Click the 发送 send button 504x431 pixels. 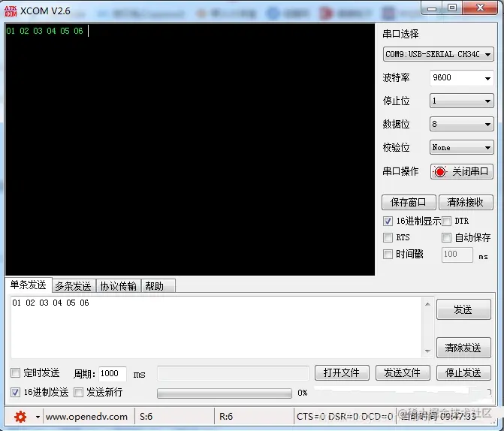463,309
